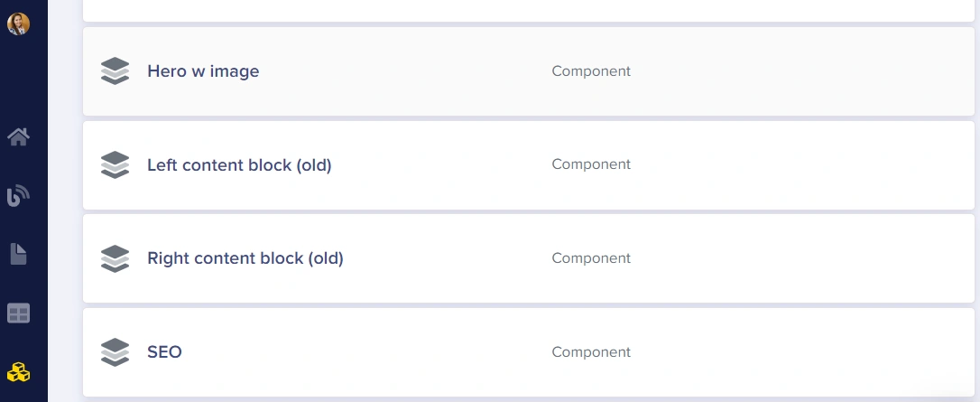Click the Component label on Left content block row
The image size is (980, 402).
click(591, 165)
